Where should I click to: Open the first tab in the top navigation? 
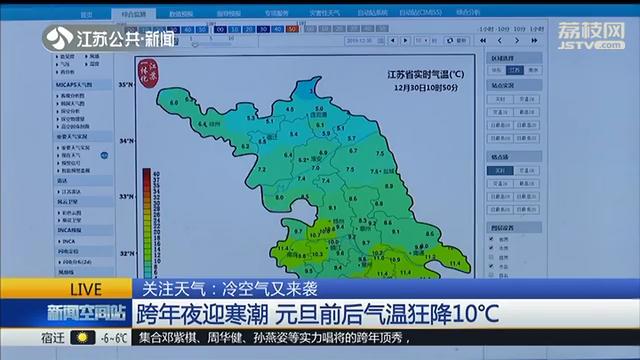pyautogui.click(x=86, y=14)
